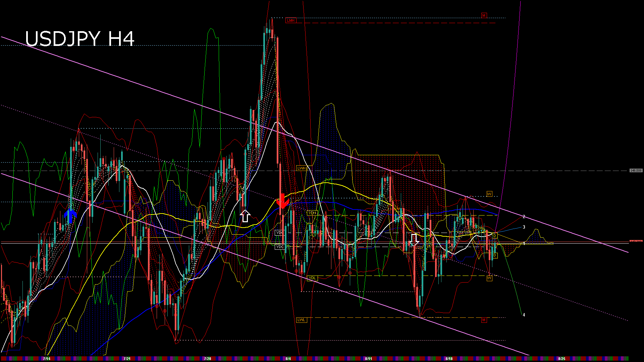
Task: Click the LMH level label
Action: click(290, 21)
